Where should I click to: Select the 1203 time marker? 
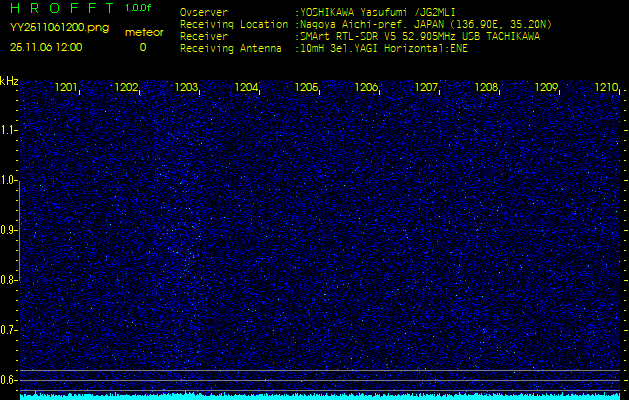186,88
